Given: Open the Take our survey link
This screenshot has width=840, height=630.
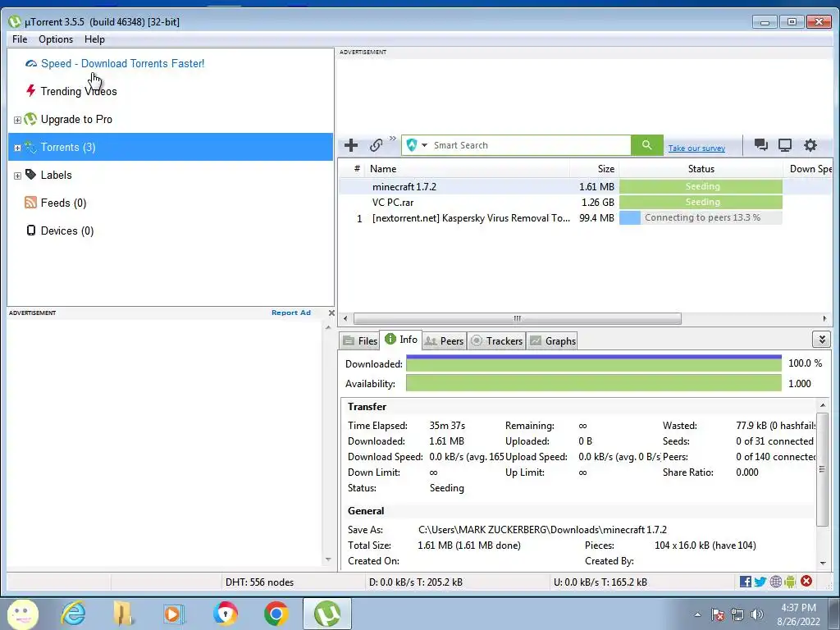Looking at the screenshot, I should click(696, 148).
